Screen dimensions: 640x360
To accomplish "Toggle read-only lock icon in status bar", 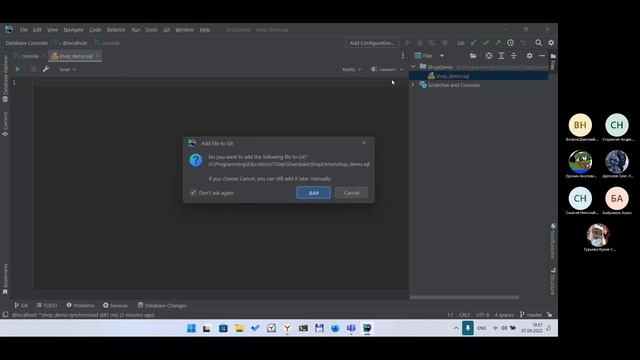I will (550, 315).
